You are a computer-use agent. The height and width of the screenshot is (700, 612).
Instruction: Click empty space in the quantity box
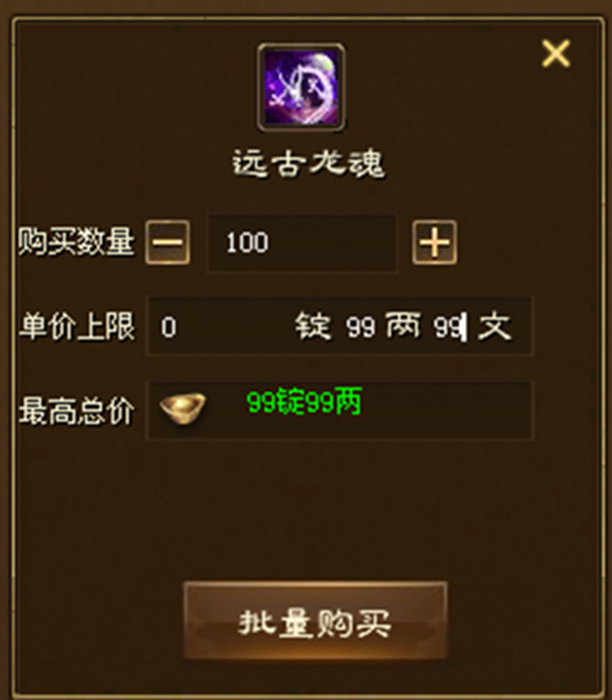335,243
